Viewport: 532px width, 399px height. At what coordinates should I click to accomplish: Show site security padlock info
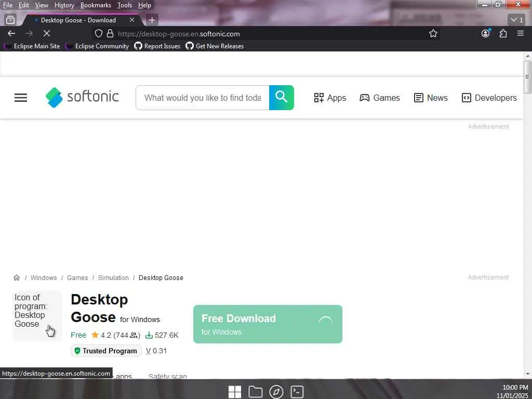click(110, 33)
